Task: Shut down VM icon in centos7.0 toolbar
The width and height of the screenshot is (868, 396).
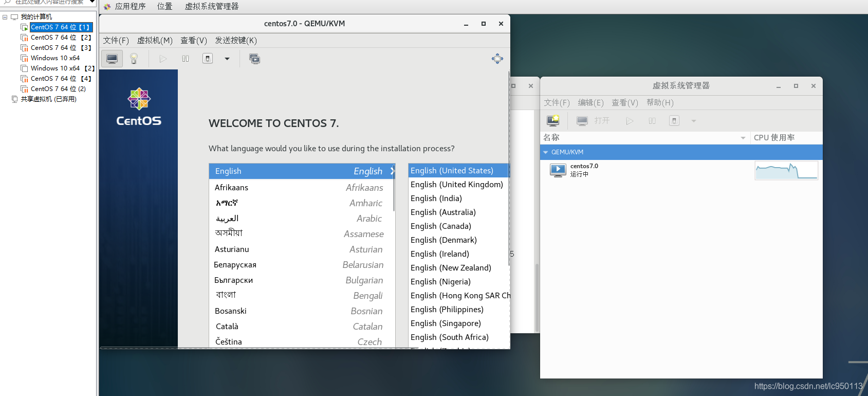Action: coord(208,59)
